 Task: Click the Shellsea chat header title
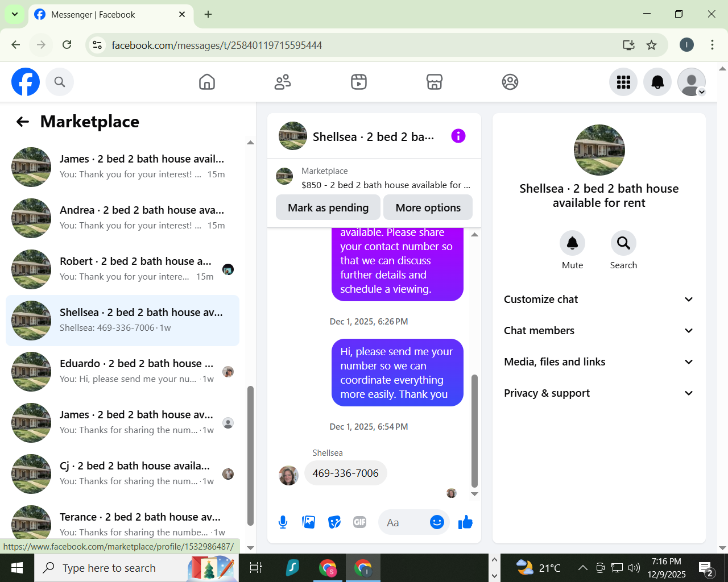[x=373, y=136]
